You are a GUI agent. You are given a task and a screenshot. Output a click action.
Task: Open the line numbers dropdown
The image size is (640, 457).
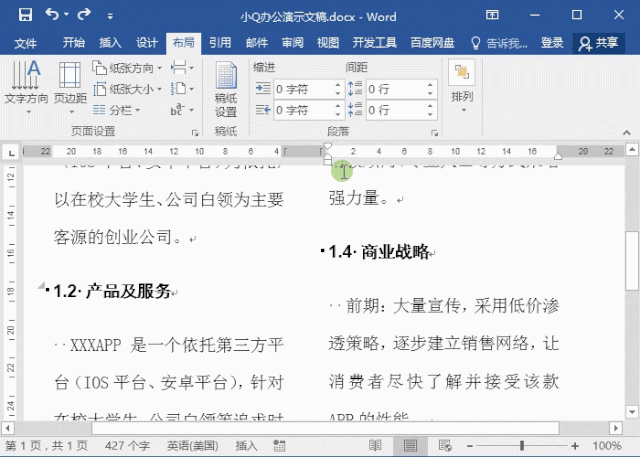click(182, 89)
